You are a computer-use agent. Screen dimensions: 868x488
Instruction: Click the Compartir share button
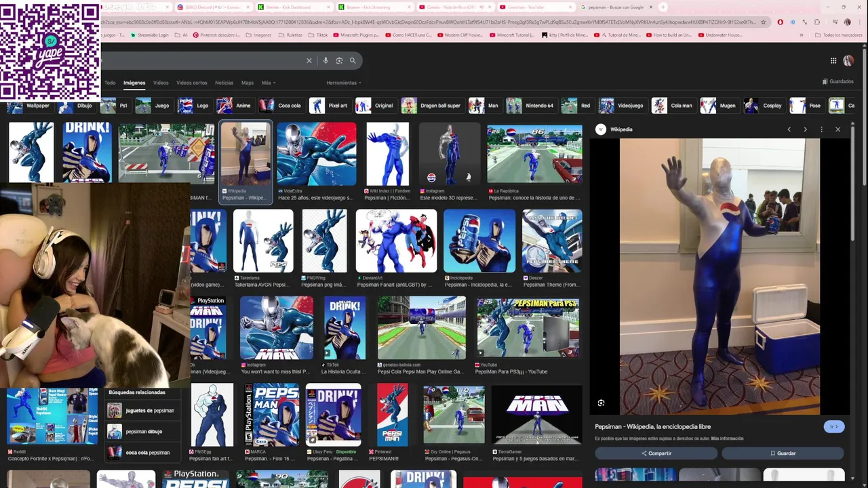click(656, 453)
